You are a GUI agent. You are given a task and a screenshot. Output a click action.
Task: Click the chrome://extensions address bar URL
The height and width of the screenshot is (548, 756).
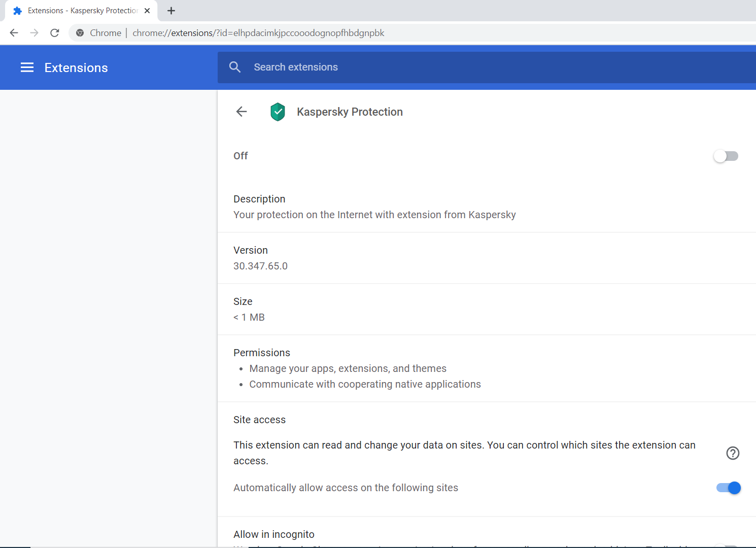pyautogui.click(x=258, y=33)
